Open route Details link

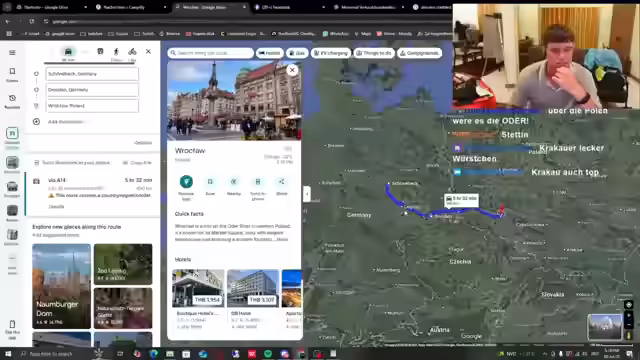56,207
